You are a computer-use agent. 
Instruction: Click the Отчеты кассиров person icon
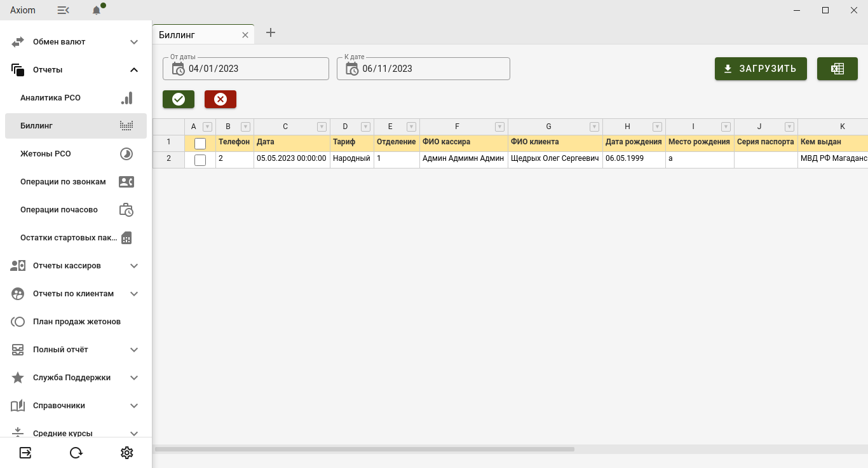[x=18, y=266]
